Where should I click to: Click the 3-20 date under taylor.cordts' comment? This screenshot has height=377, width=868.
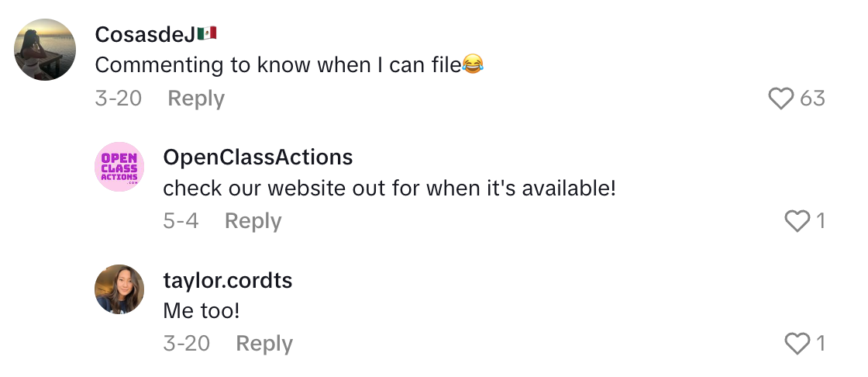tap(187, 344)
